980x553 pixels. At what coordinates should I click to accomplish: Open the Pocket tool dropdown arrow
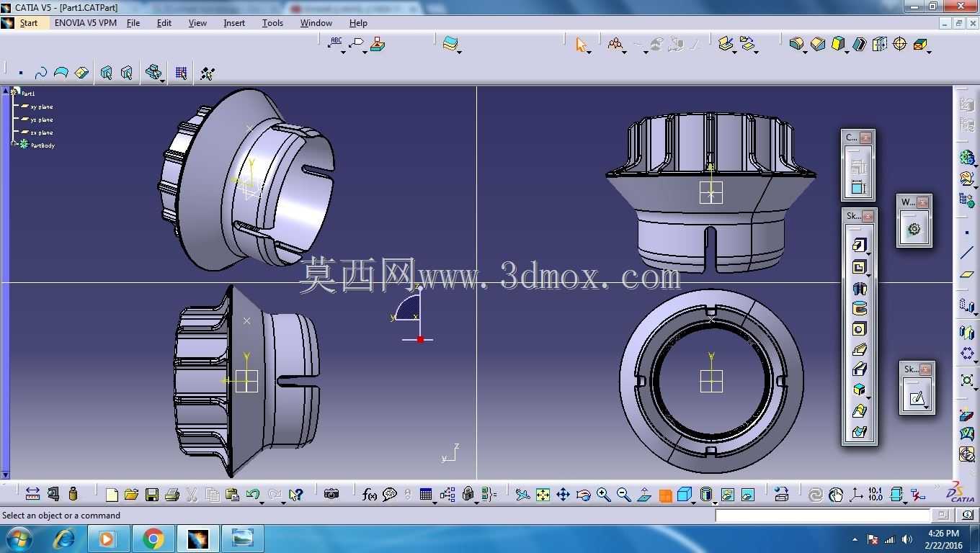(868, 276)
